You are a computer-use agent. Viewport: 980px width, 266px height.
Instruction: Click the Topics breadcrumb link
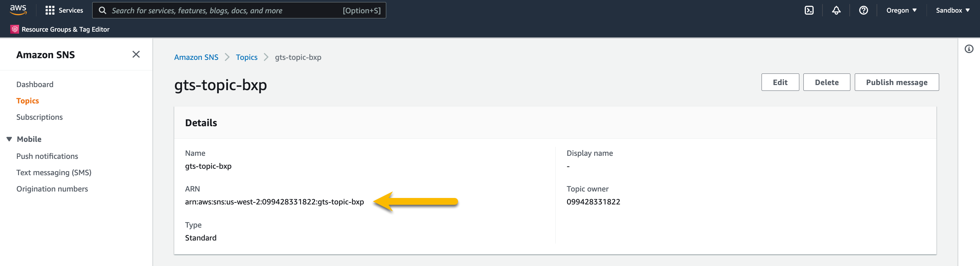pyautogui.click(x=246, y=57)
